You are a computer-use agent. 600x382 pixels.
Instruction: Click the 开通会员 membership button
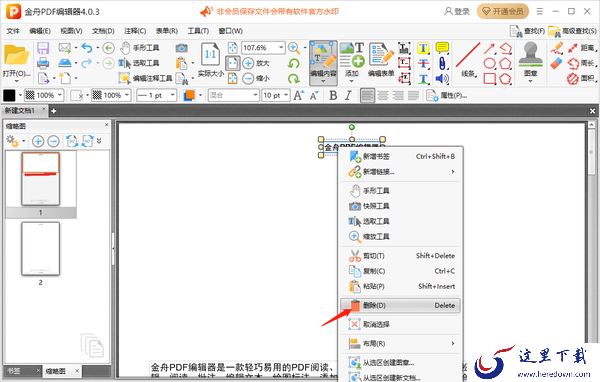click(x=503, y=11)
